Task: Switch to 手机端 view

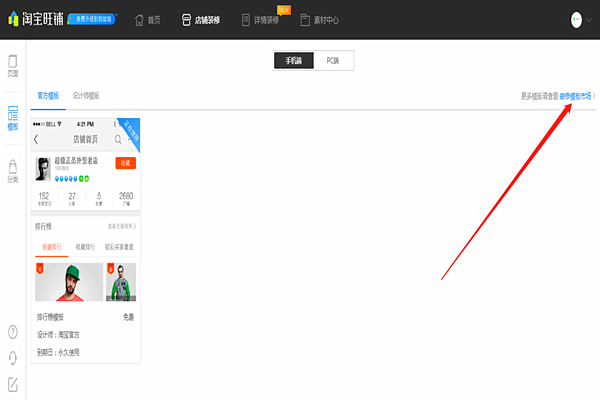Action: pos(293,61)
